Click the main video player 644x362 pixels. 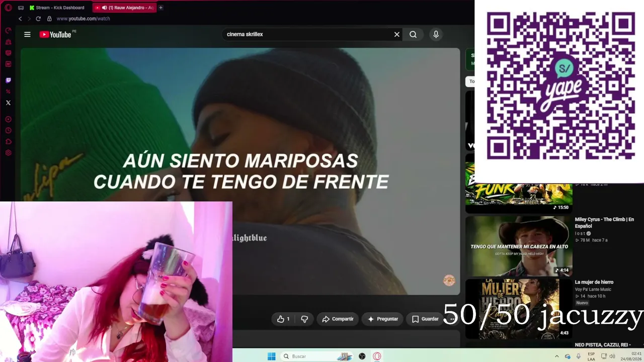click(x=240, y=171)
